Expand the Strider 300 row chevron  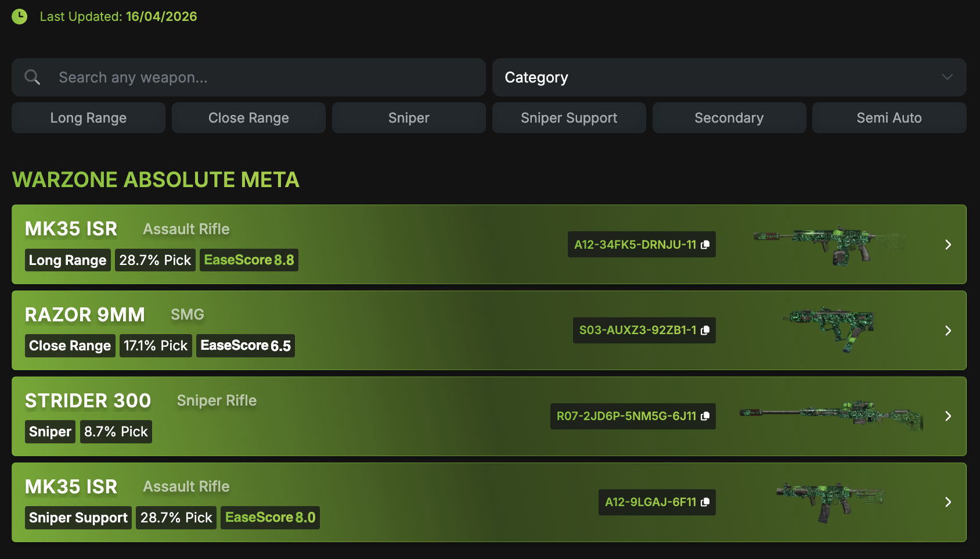[x=947, y=416]
